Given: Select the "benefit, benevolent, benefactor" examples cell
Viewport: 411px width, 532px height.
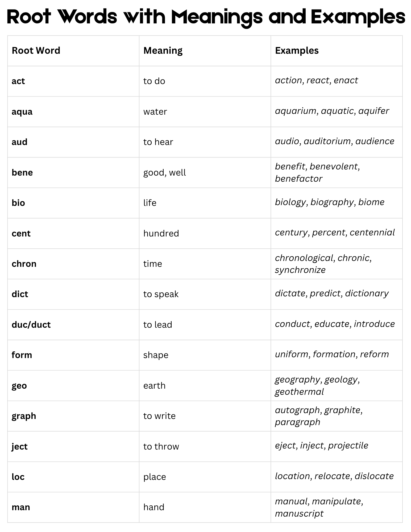Looking at the screenshot, I should [x=317, y=172].
